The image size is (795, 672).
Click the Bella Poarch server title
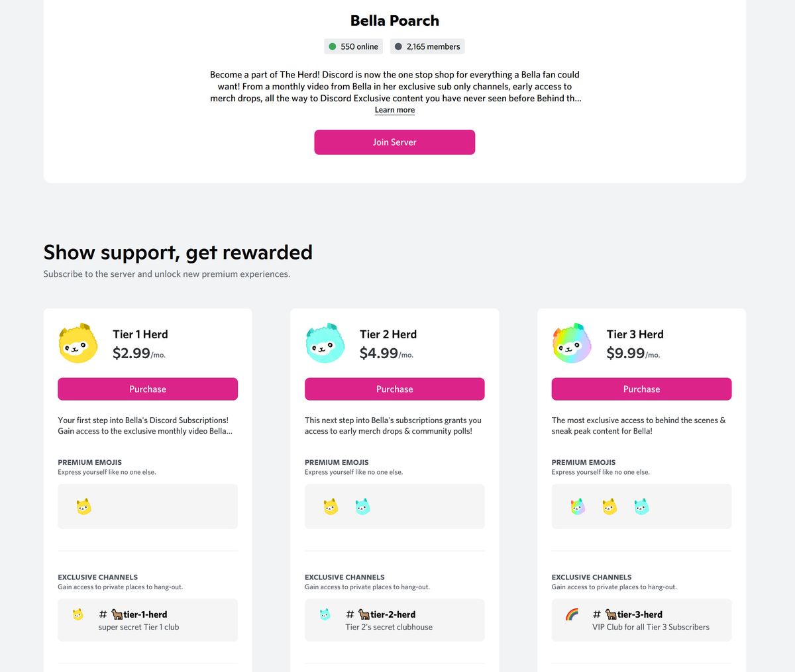click(x=394, y=21)
